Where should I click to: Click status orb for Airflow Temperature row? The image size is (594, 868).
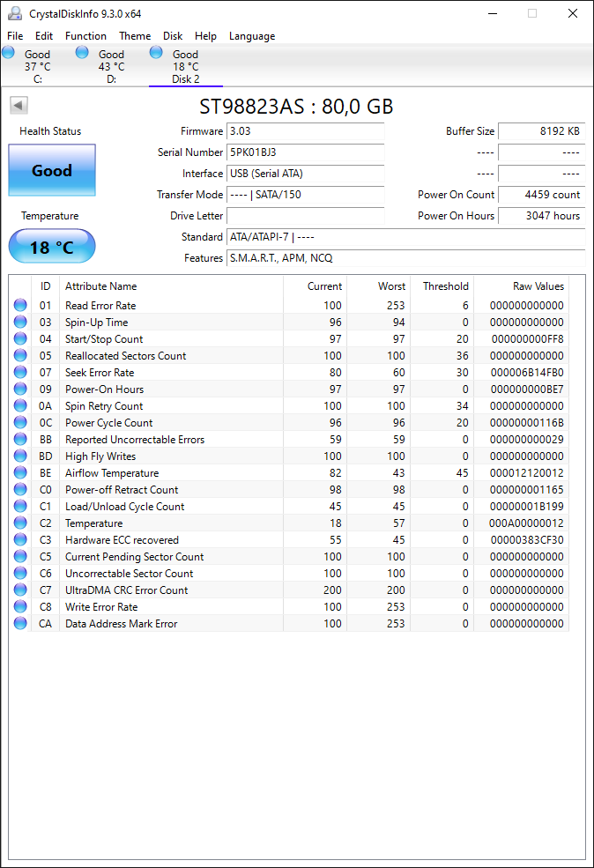coord(20,472)
